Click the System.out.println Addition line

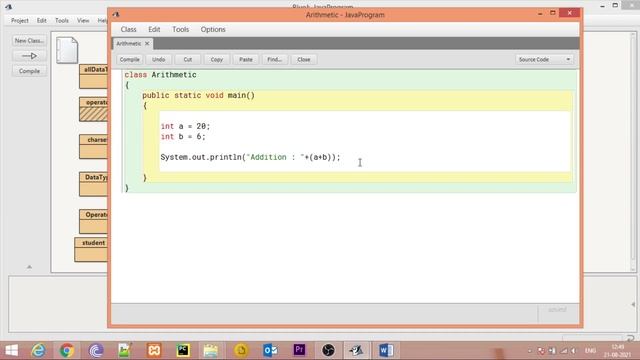tap(250, 158)
